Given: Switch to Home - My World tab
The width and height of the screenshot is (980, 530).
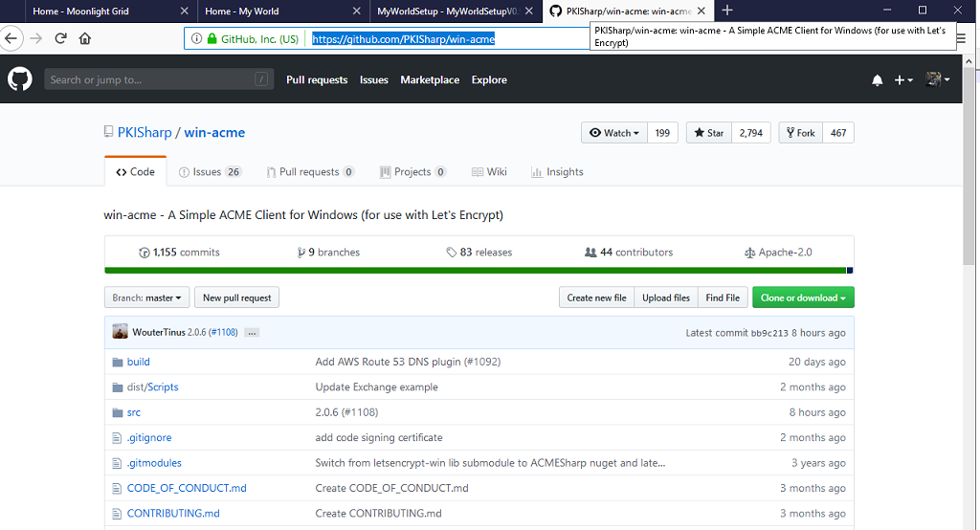Looking at the screenshot, I should point(282,11).
